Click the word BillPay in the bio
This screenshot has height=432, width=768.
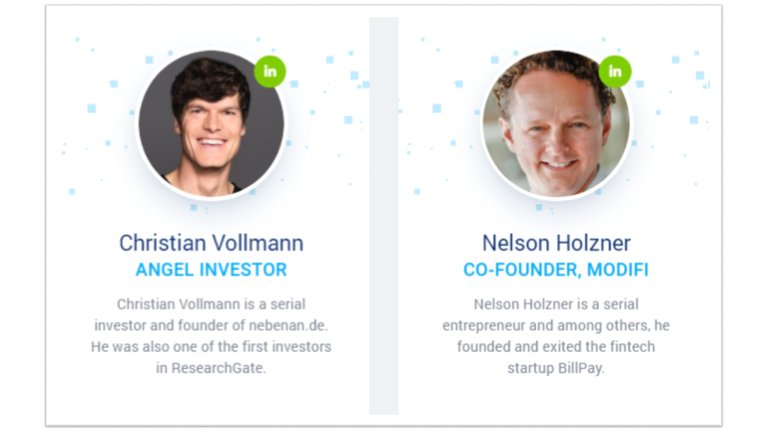point(580,368)
